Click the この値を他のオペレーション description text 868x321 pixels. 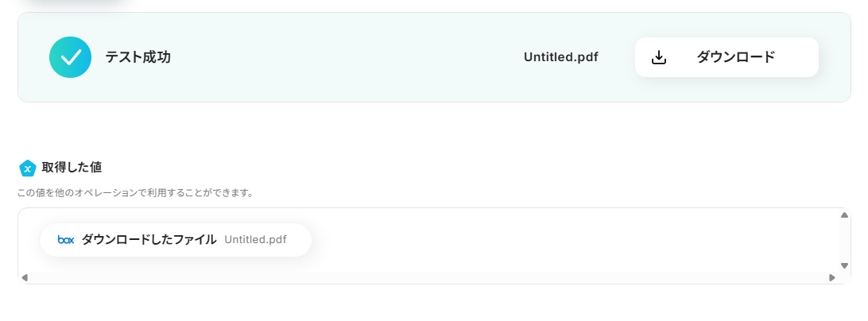135,192
